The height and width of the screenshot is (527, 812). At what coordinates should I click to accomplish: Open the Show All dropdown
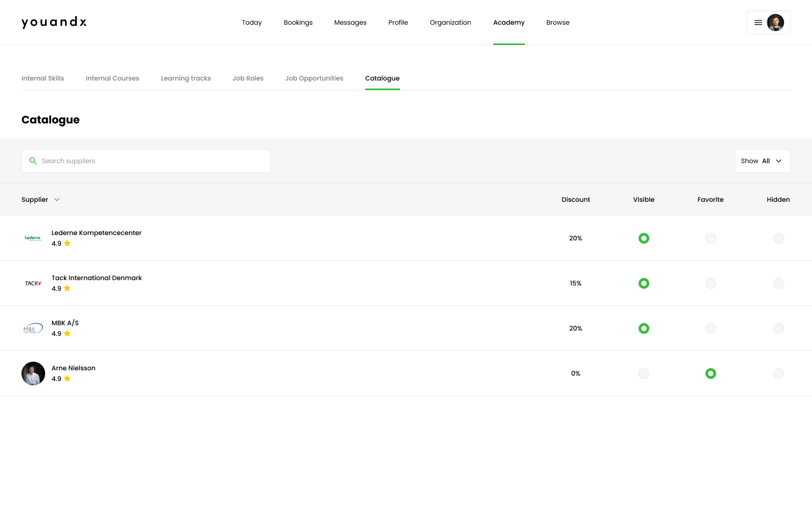click(x=762, y=161)
